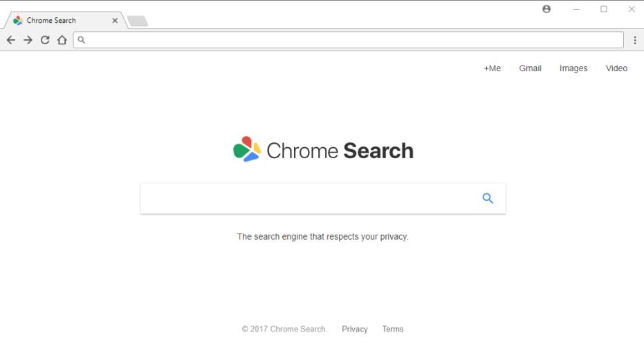Open the user profile icon
This screenshot has width=644, height=344.
(546, 9)
